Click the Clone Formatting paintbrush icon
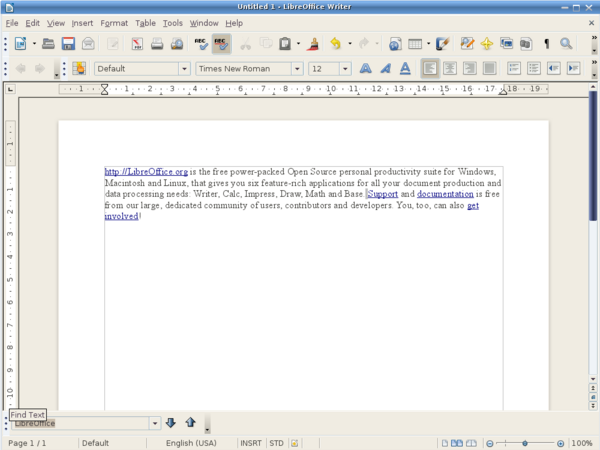600x450 pixels. coord(313,44)
